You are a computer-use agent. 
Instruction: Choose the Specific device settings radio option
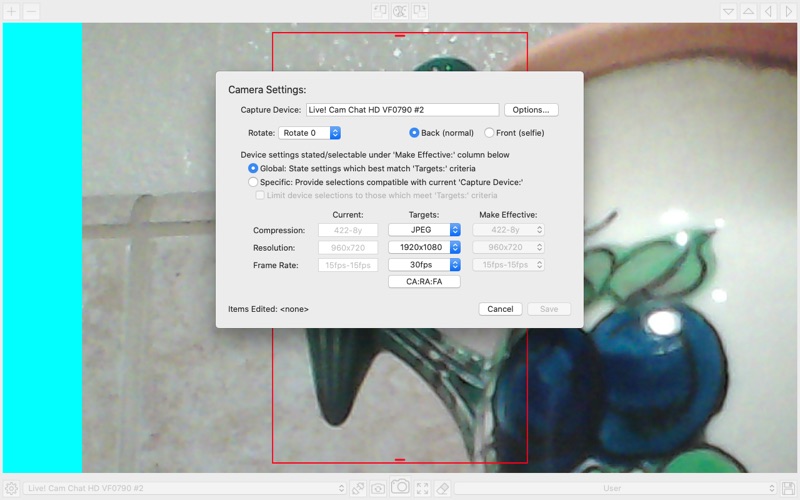point(253,182)
